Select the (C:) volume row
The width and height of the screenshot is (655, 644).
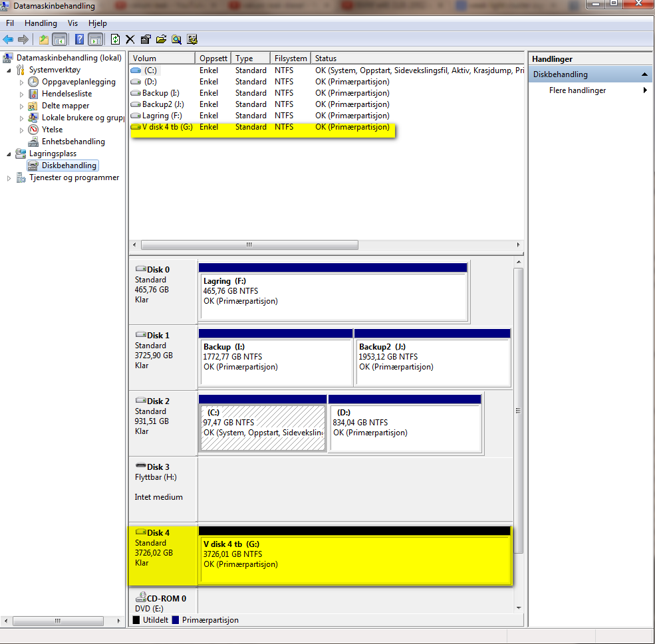click(327, 70)
